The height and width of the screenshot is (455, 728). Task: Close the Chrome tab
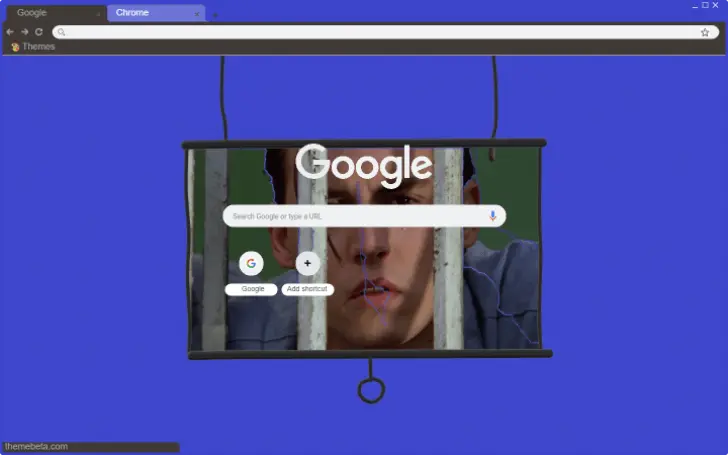[x=197, y=14]
